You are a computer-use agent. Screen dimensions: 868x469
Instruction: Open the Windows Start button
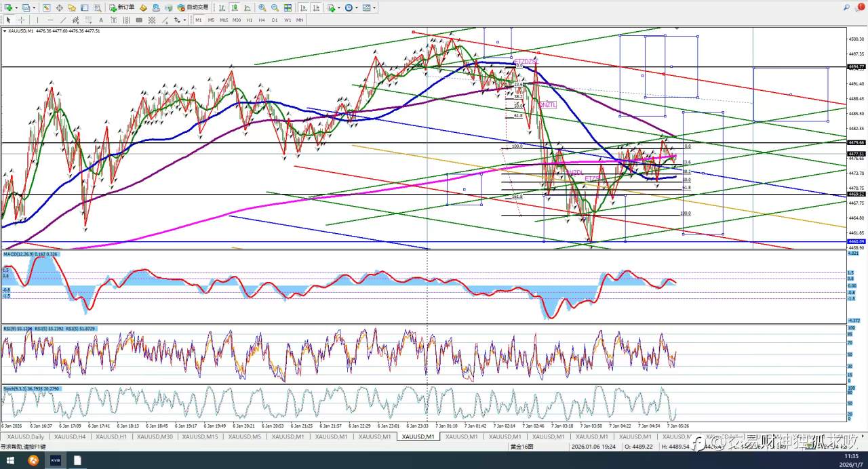click(x=9, y=460)
